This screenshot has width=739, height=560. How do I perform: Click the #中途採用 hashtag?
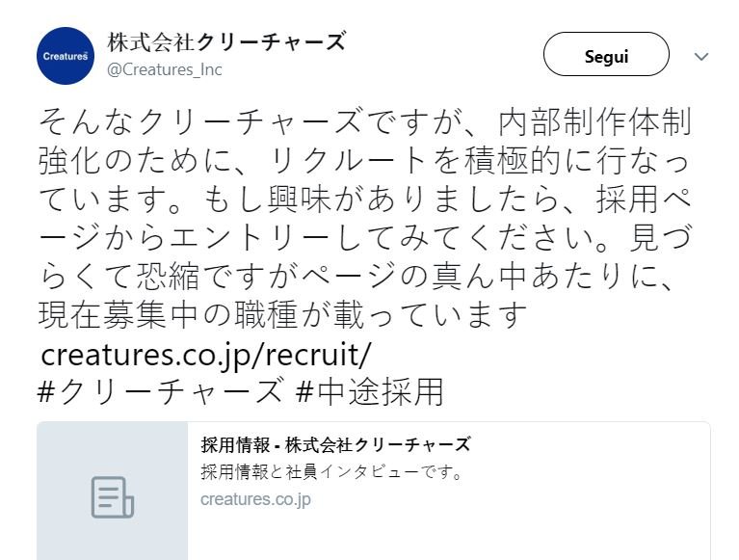click(369, 391)
